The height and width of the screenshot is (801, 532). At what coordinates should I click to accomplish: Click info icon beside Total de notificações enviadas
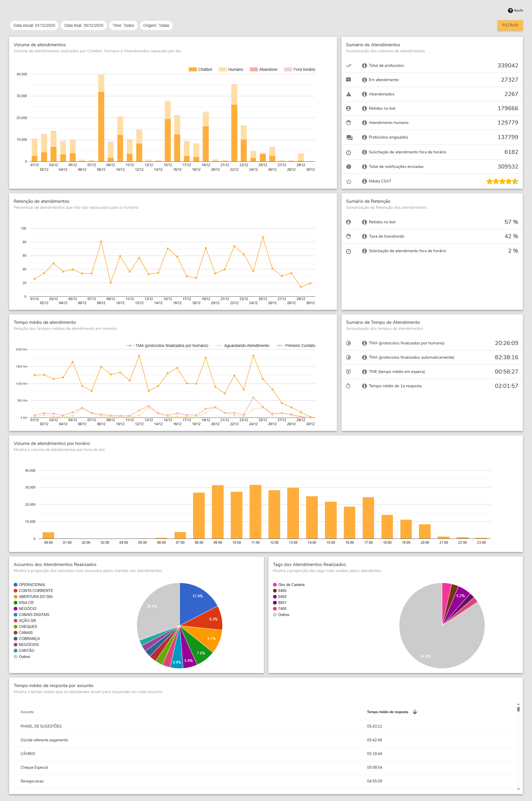(364, 166)
